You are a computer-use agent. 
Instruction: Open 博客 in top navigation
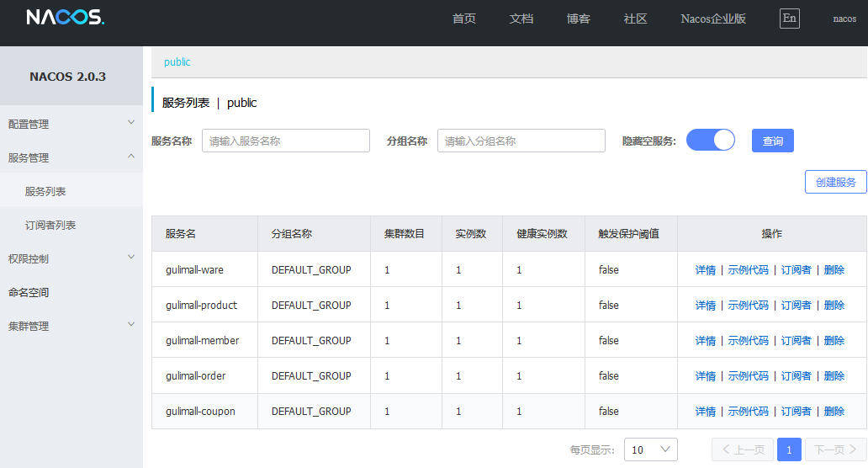[578, 19]
